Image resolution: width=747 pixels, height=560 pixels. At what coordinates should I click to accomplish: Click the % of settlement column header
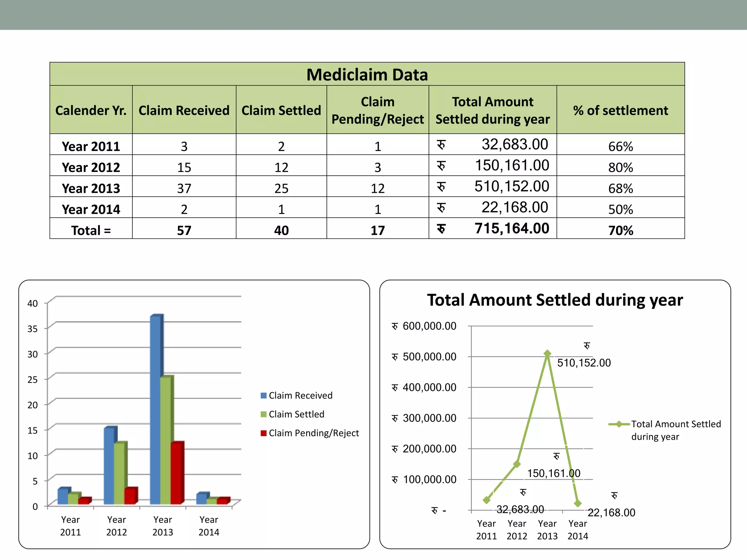pyautogui.click(x=620, y=110)
